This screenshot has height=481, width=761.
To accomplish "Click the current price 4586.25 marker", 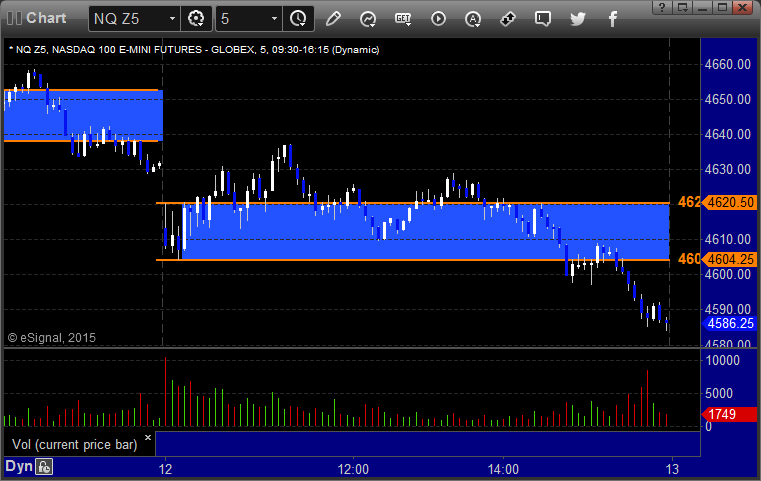I will point(730,323).
